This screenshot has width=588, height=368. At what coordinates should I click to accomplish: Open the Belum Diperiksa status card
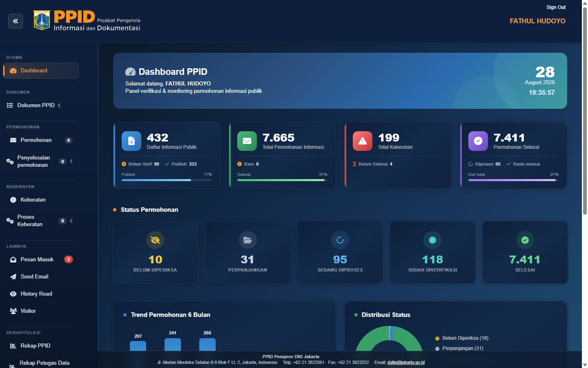(x=155, y=252)
